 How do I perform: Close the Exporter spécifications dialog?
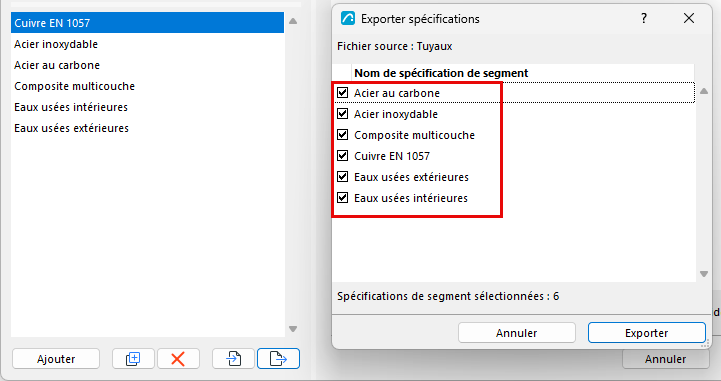coord(689,18)
